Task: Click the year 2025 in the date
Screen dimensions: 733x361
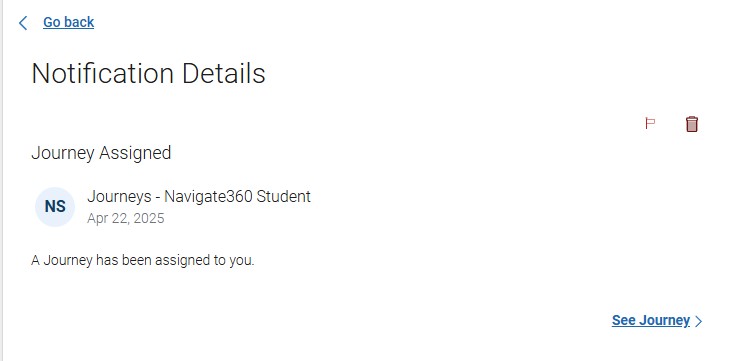Action: [149, 218]
